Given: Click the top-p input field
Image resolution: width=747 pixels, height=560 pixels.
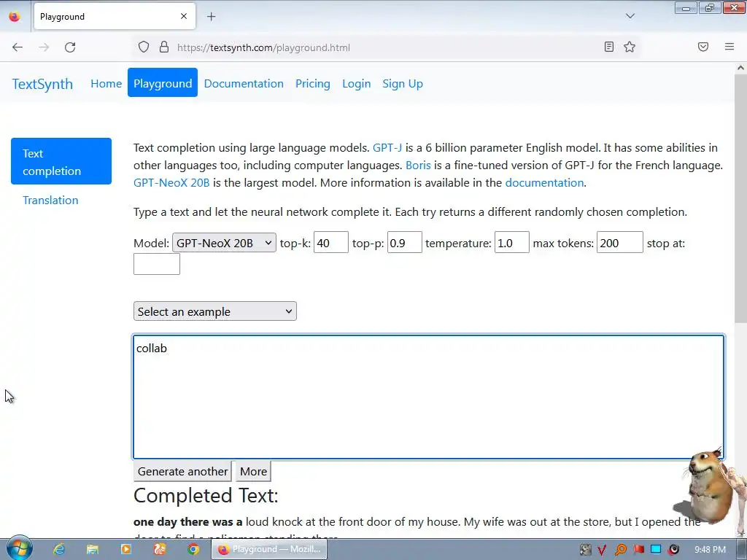Looking at the screenshot, I should (404, 242).
